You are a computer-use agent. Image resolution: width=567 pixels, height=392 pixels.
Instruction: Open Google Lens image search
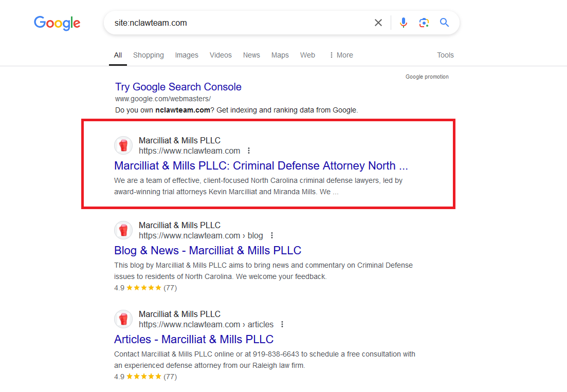[424, 22]
